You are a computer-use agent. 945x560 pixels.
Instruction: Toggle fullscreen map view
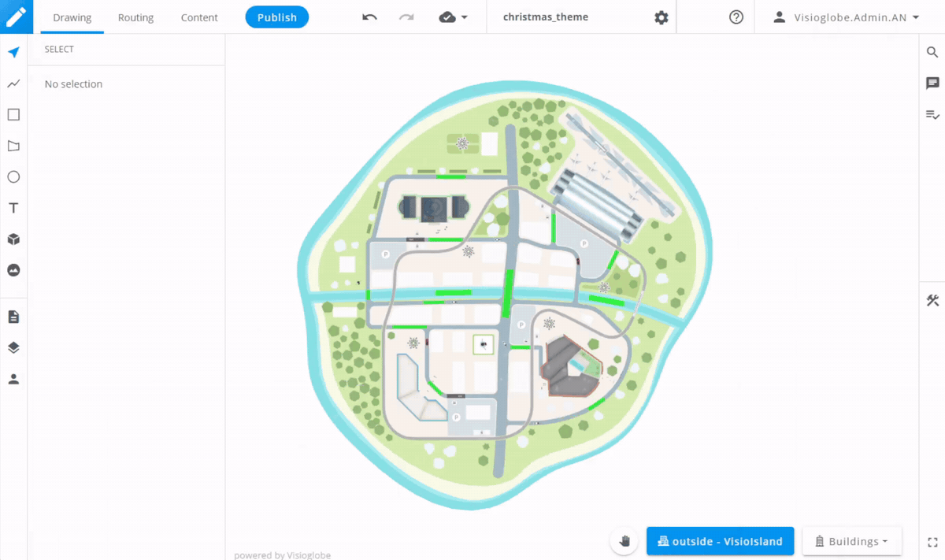click(x=932, y=542)
